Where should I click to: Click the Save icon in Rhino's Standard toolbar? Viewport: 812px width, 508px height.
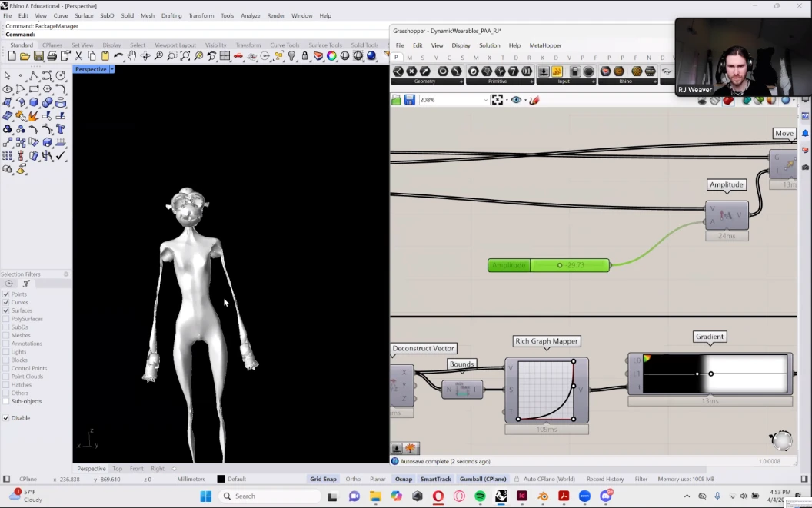pos(38,56)
